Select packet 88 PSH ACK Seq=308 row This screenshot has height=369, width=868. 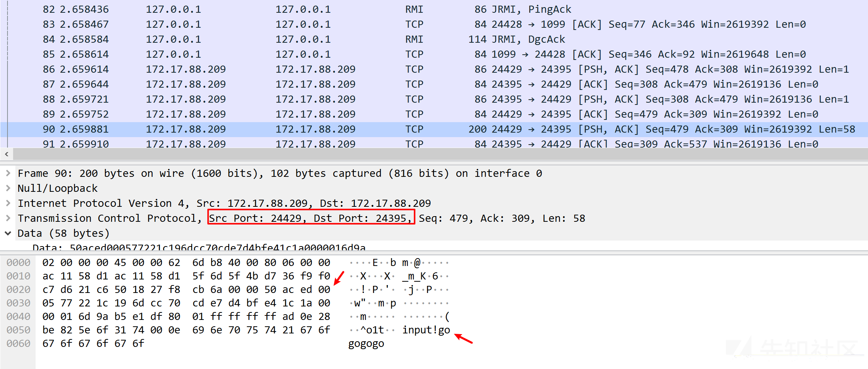pos(434,99)
